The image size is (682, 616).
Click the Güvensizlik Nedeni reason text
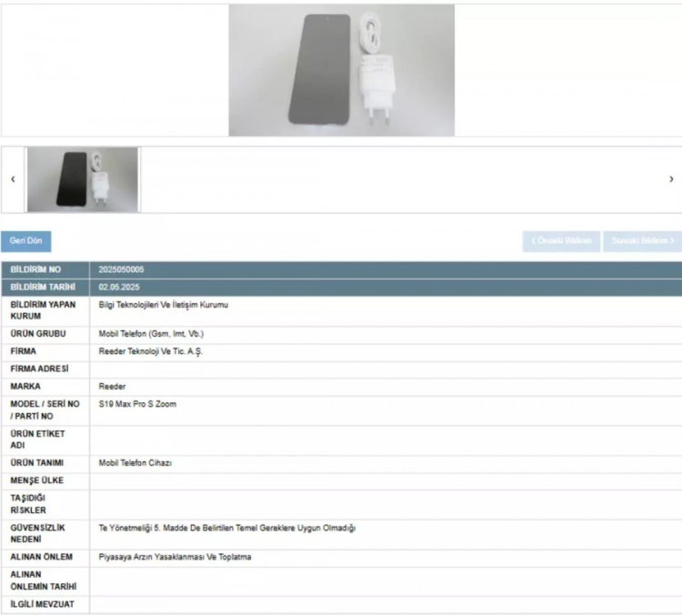tap(226, 528)
